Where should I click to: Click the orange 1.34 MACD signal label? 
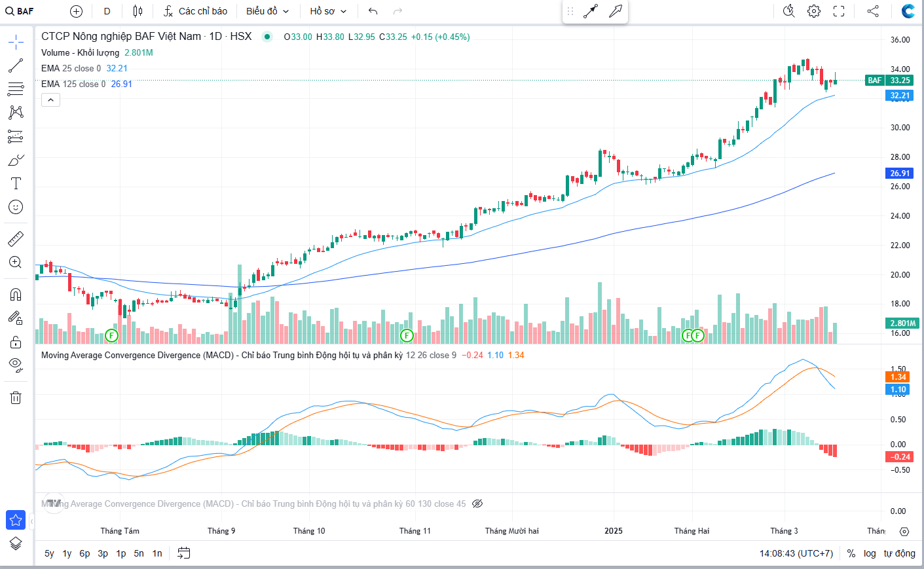coord(898,377)
